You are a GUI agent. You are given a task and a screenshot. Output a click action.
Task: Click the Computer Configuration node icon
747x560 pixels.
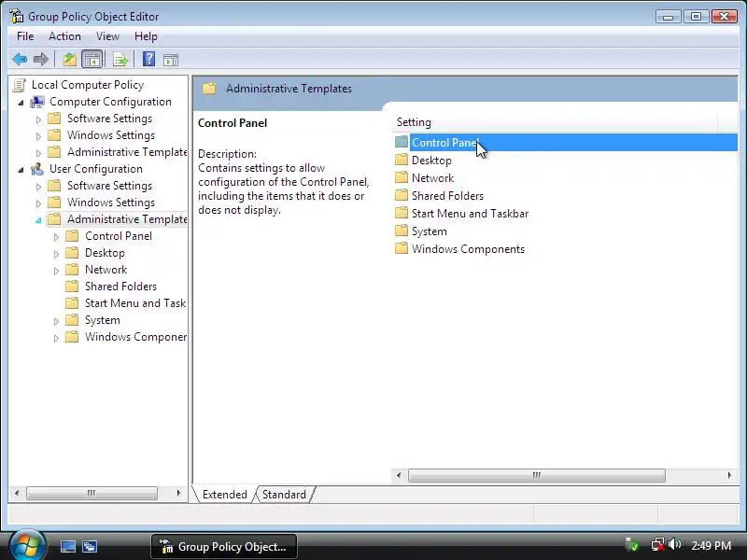click(37, 102)
